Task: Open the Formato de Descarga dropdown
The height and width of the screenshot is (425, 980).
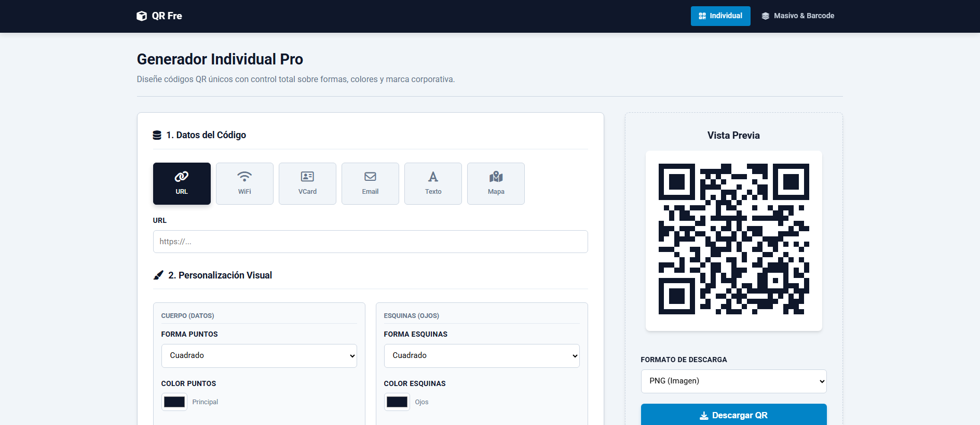Action: pyautogui.click(x=733, y=381)
